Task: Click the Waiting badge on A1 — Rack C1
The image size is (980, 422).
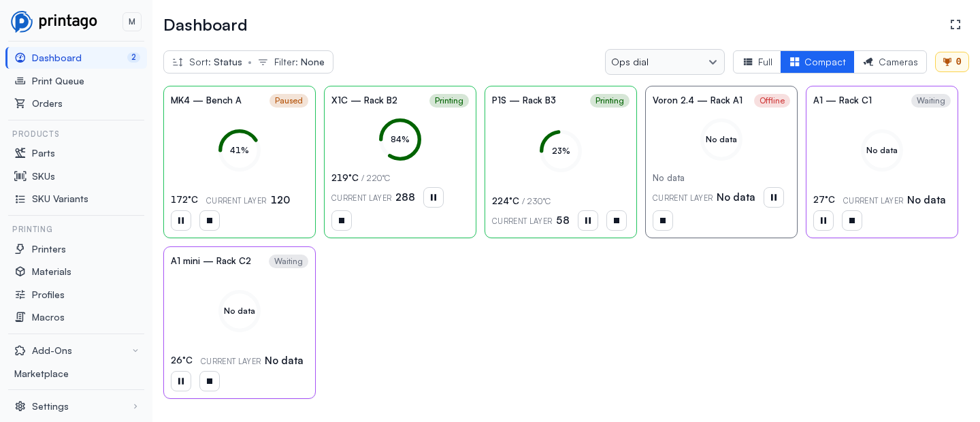Action: click(931, 101)
